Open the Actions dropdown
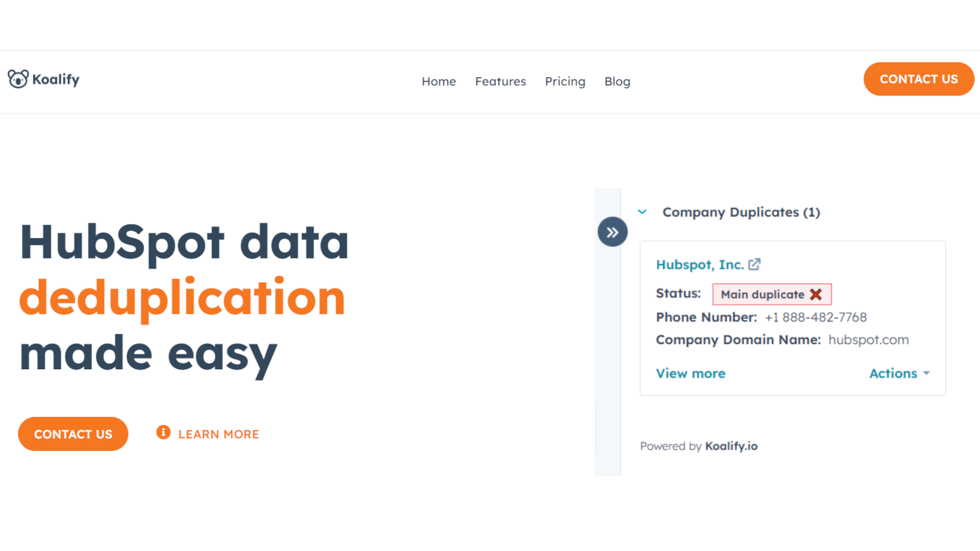 892,373
